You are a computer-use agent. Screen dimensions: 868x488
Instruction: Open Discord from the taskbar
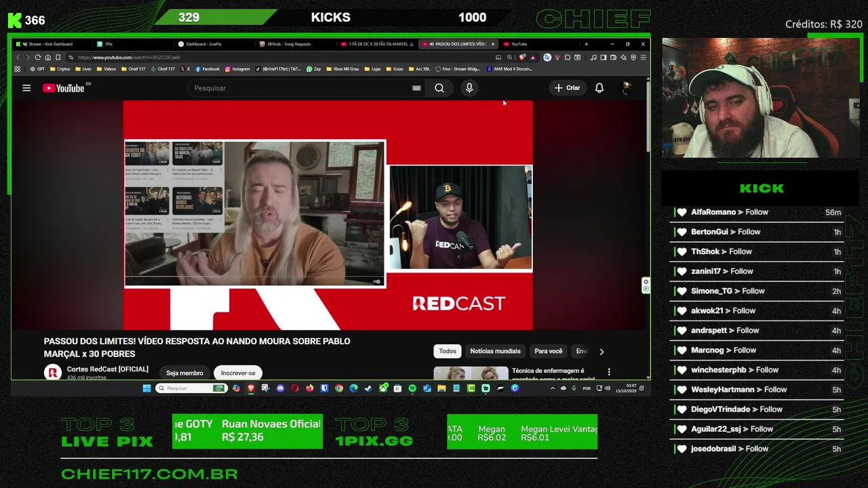[280, 388]
